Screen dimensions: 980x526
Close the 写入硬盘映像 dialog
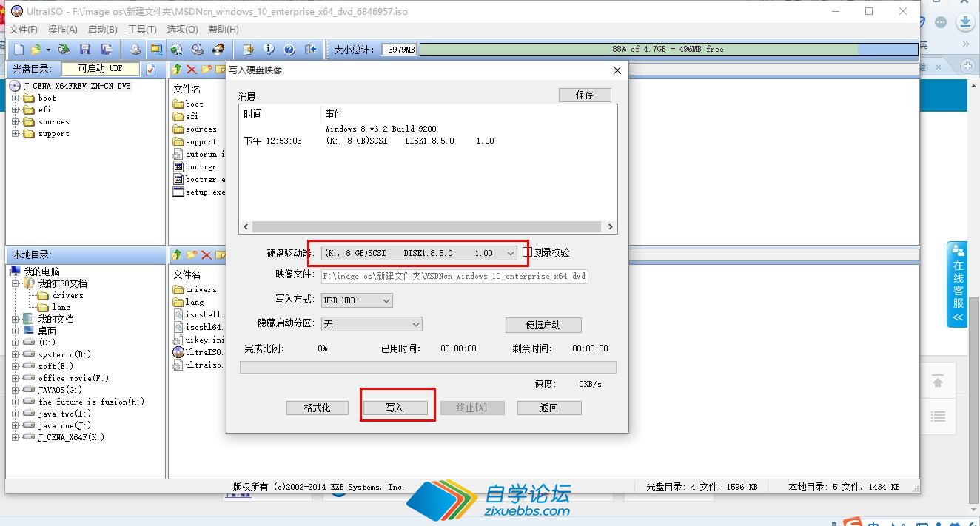click(617, 70)
